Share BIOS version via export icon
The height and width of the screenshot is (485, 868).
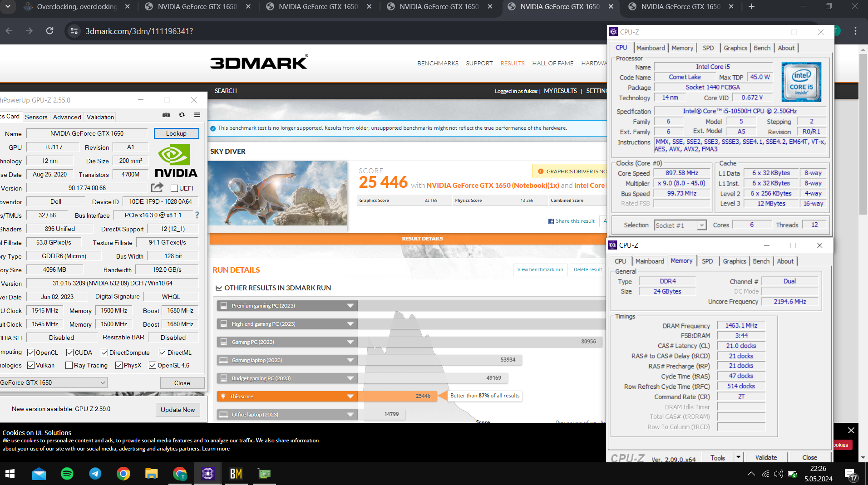157,187
